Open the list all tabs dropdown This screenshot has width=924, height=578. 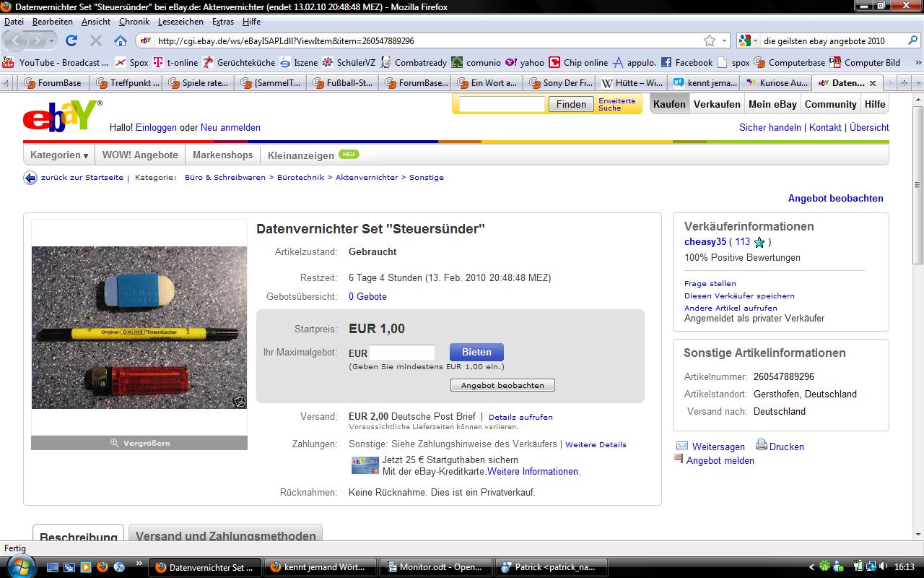click(917, 83)
